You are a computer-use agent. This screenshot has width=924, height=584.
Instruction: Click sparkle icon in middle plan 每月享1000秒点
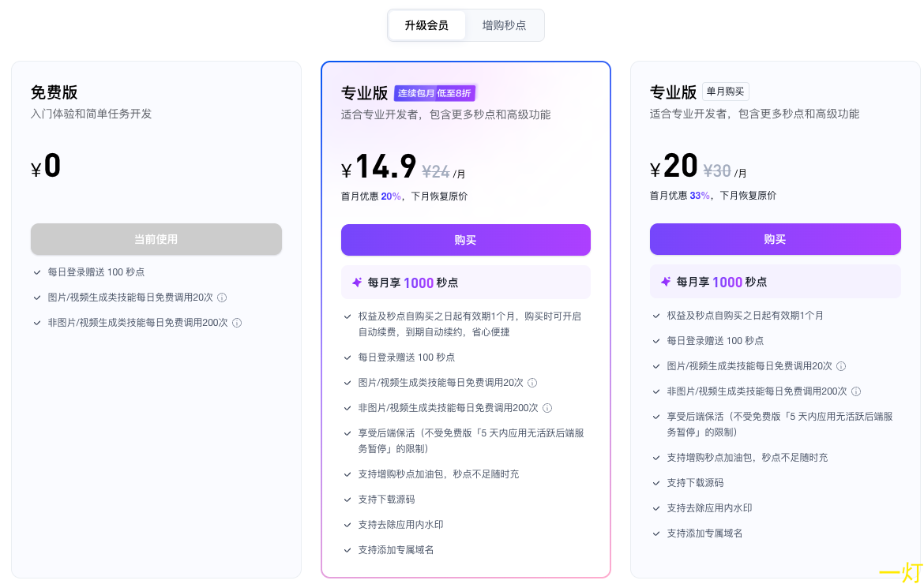click(356, 283)
